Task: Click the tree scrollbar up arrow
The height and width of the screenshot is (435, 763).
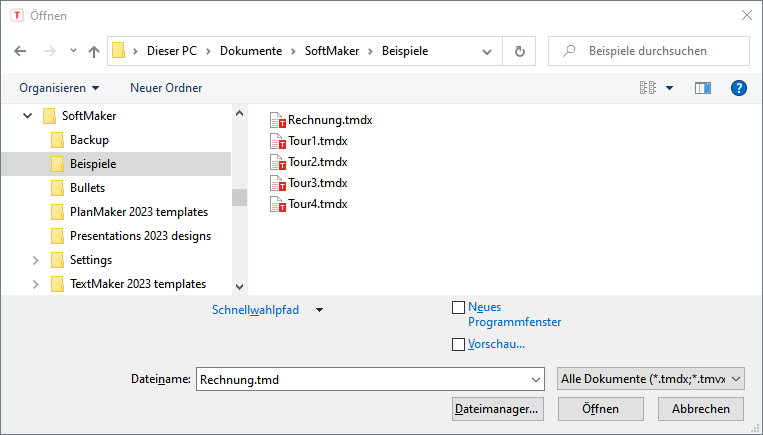Action: pyautogui.click(x=239, y=113)
